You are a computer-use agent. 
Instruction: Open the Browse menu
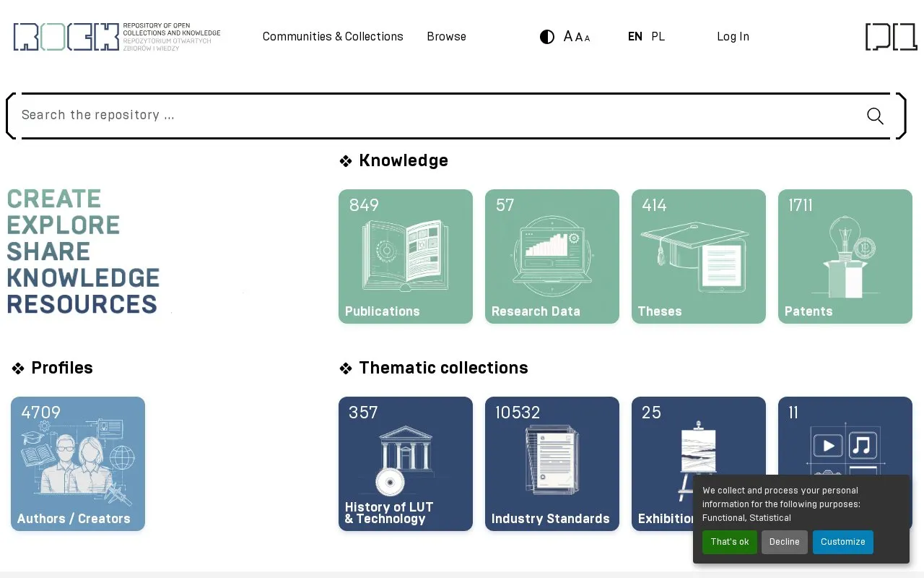tap(446, 36)
